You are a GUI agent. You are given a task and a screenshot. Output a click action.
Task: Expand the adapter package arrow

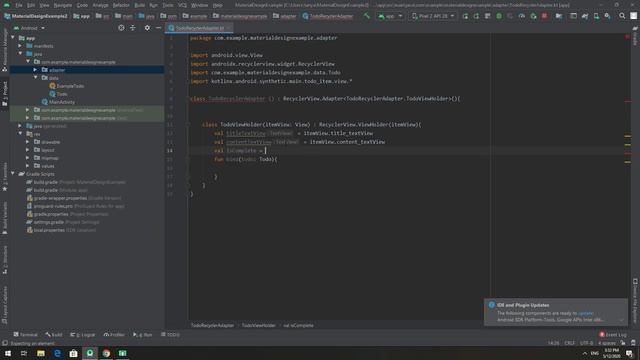36,70
